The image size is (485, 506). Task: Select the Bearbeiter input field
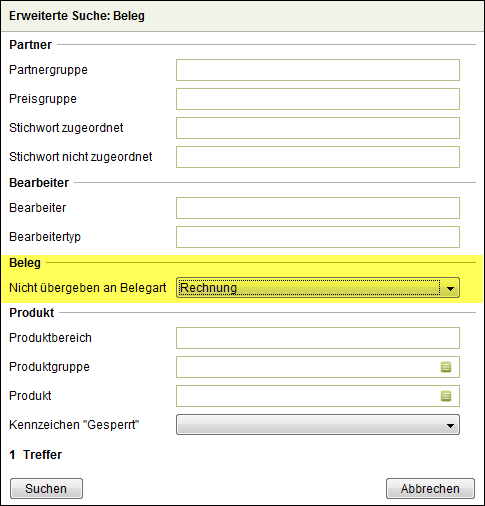pyautogui.click(x=318, y=208)
